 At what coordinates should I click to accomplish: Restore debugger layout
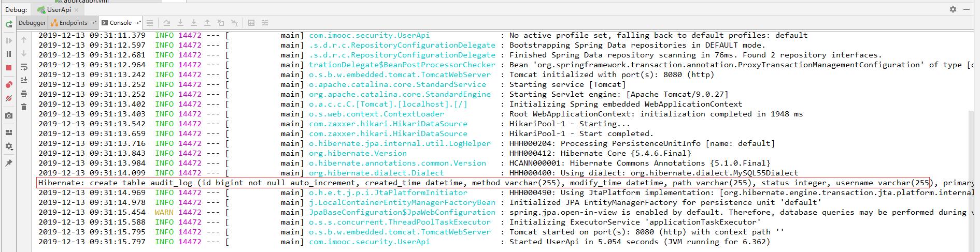coord(9,132)
